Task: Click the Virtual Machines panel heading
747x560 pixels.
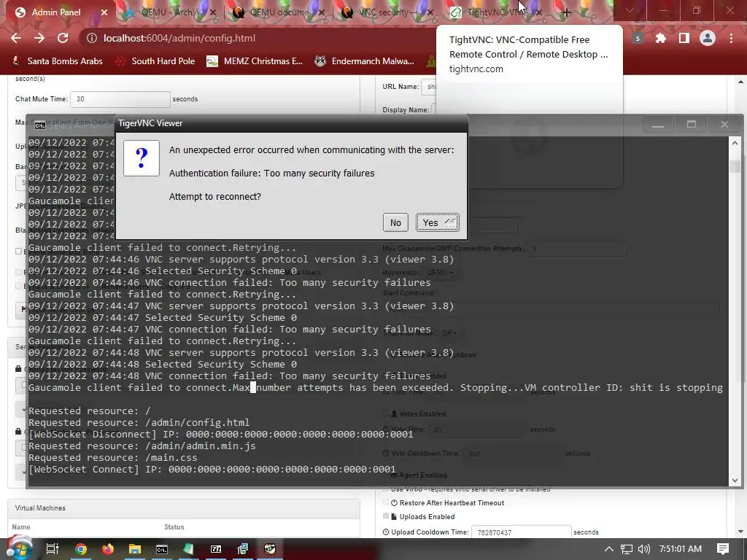Action: point(40,507)
